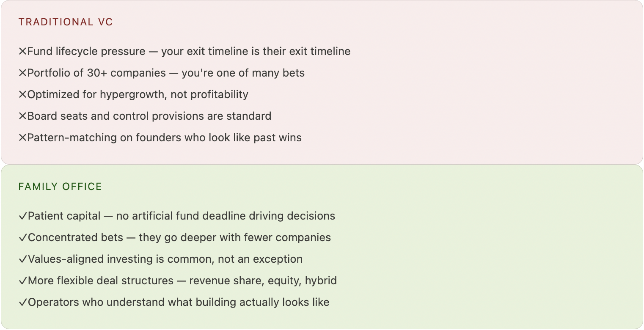The image size is (644, 330).
Task: Click the FAMILY OFFICE heading
Action: click(x=61, y=187)
